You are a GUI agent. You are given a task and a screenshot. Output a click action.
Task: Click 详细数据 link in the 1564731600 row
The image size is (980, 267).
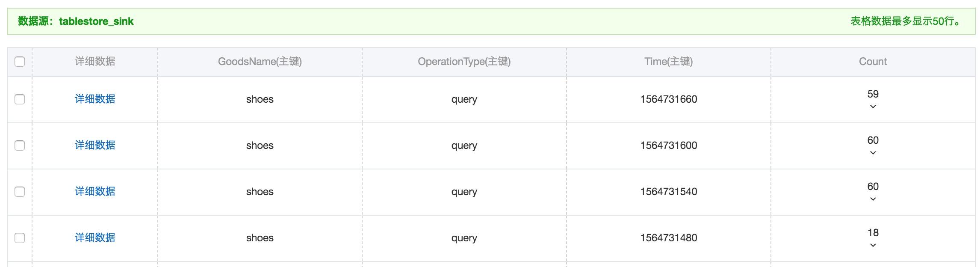95,145
